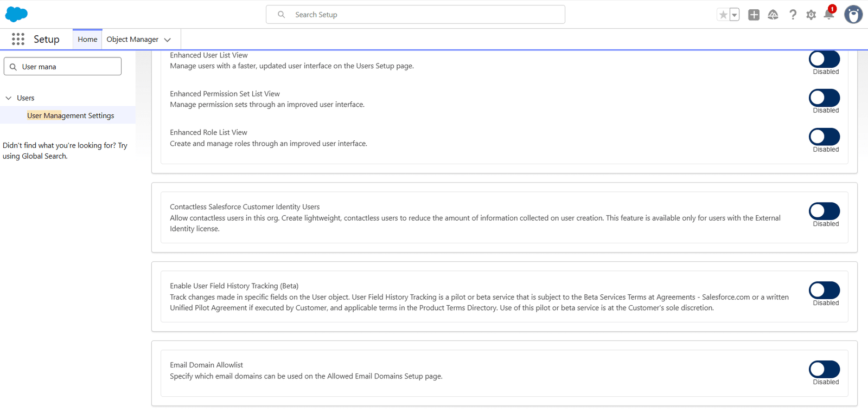Toggle Enhanced Role List View switch
The width and height of the screenshot is (868, 413).
pyautogui.click(x=825, y=137)
